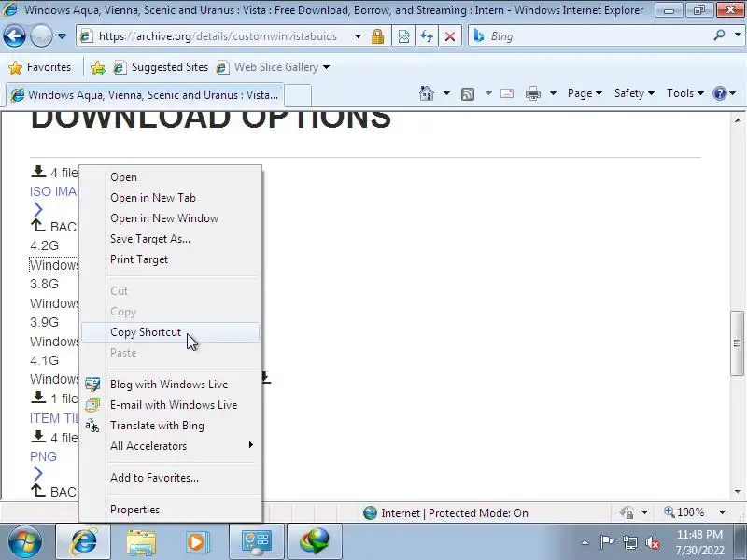Screen dimensions: 747x560
Task: Click the Read Mail icon
Action: [507, 93]
